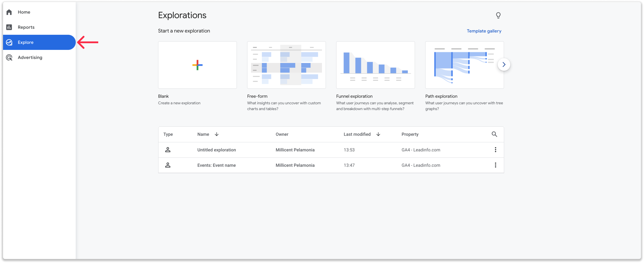Sort by Last modified arrow
This screenshot has height=263, width=644.
coord(378,134)
